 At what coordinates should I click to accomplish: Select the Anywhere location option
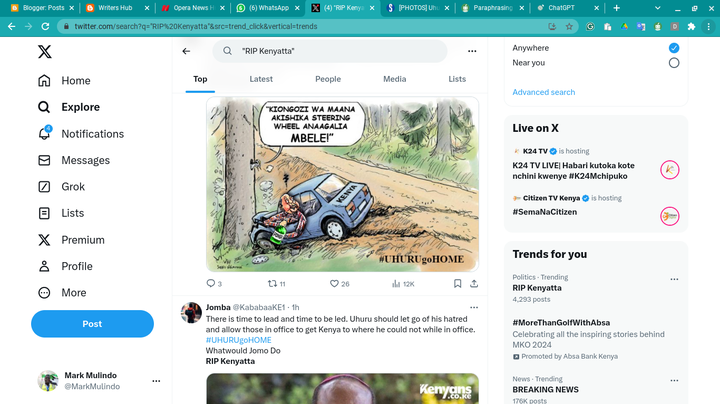674,48
